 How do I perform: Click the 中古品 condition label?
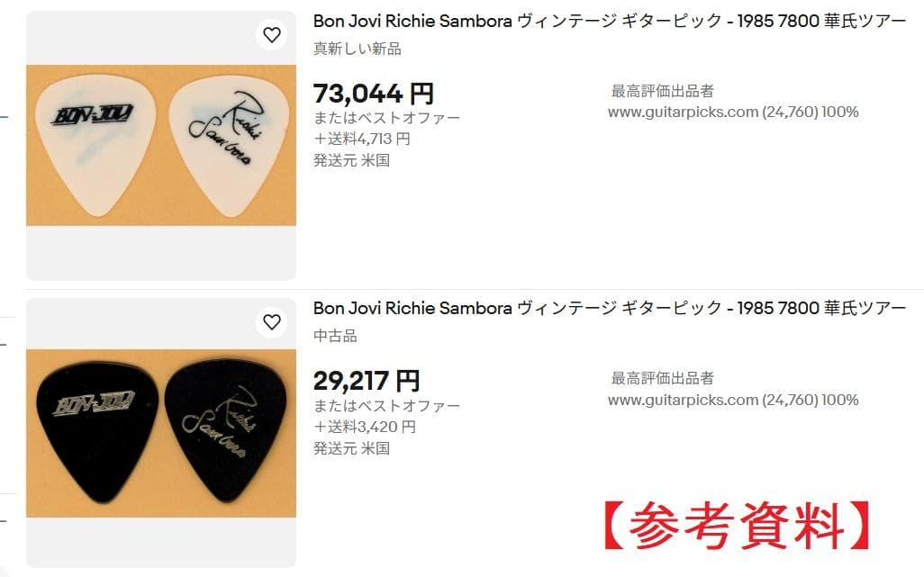coord(335,336)
